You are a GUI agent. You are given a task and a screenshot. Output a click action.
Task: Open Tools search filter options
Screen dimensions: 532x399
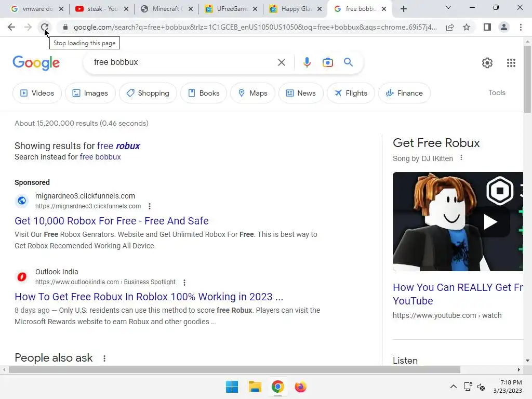tap(497, 92)
